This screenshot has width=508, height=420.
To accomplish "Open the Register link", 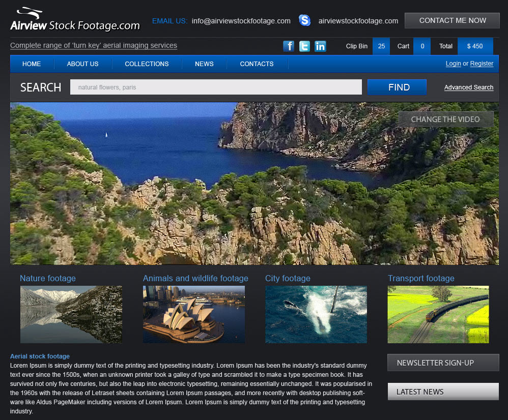I will [x=482, y=64].
